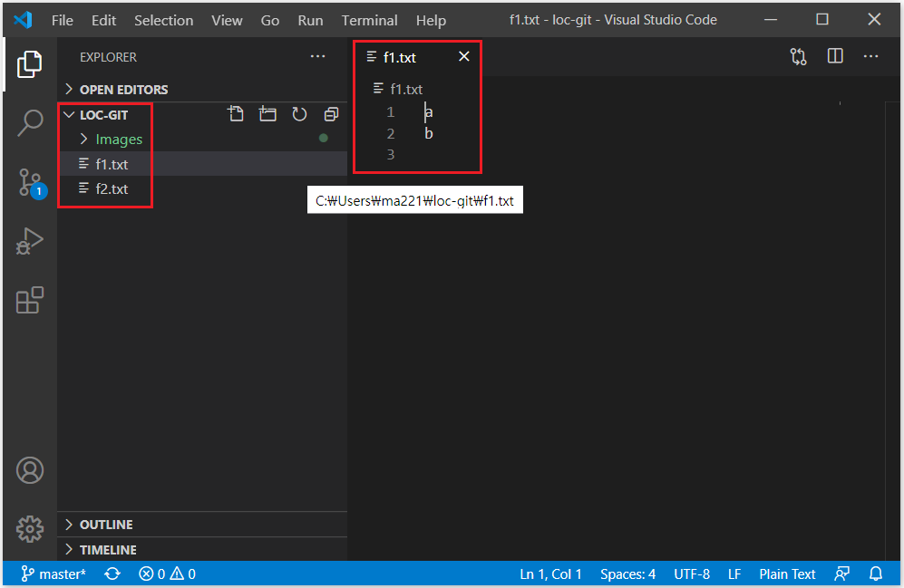
Task: Open f2.txt in the Explorer tree
Action: [x=202, y=188]
